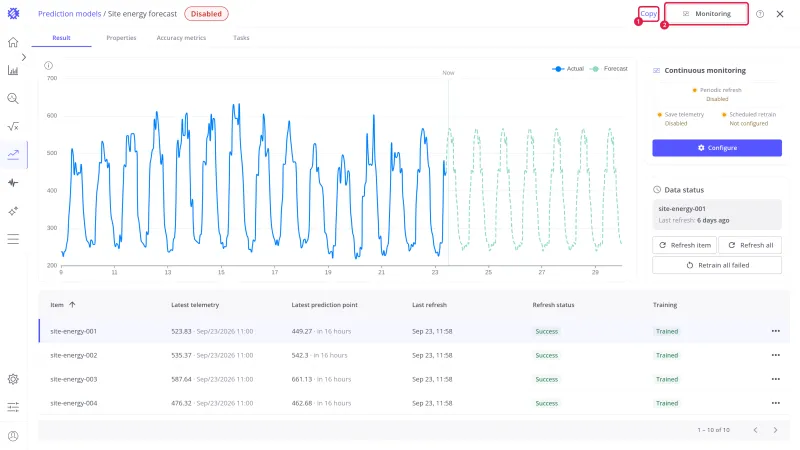Click the Copy button
Screen dimensions: 800x450
click(648, 14)
